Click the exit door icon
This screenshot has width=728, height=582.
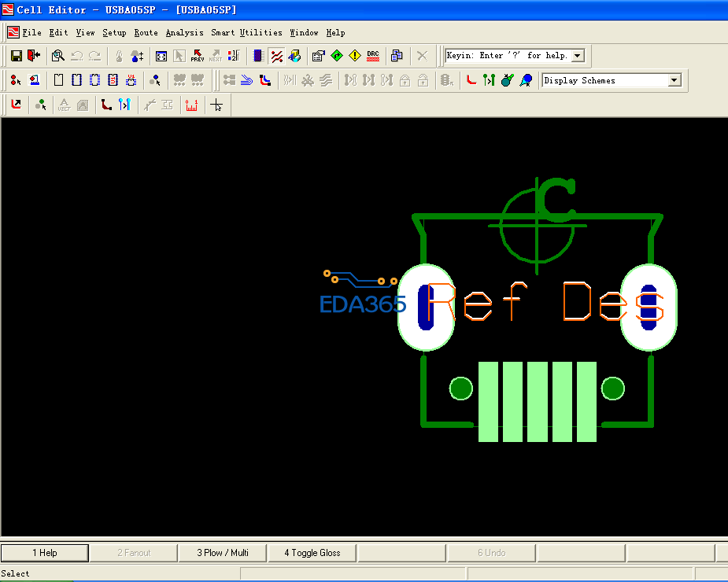coord(34,56)
